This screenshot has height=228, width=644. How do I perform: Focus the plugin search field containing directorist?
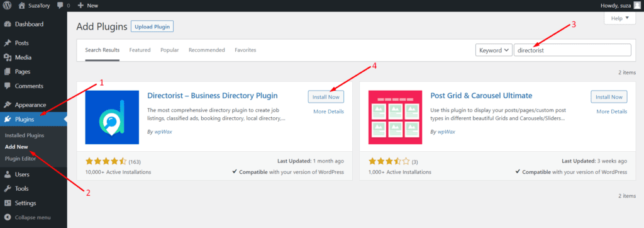572,50
